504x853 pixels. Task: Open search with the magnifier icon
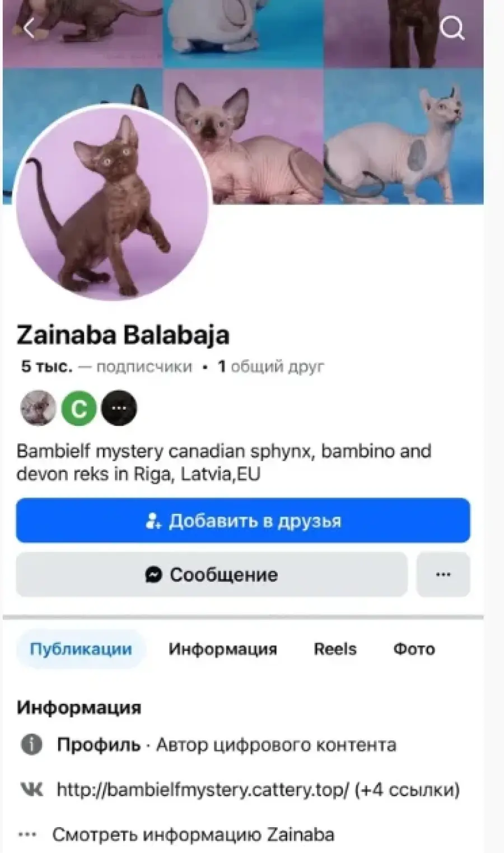point(451,27)
